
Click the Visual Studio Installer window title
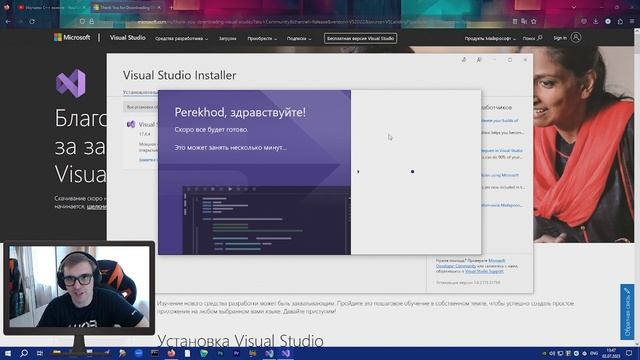(180, 75)
